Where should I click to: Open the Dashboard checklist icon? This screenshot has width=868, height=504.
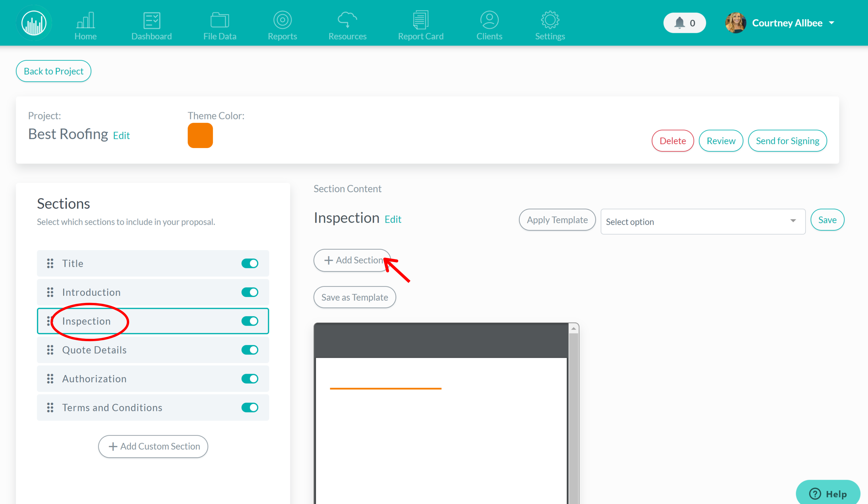coord(152,20)
